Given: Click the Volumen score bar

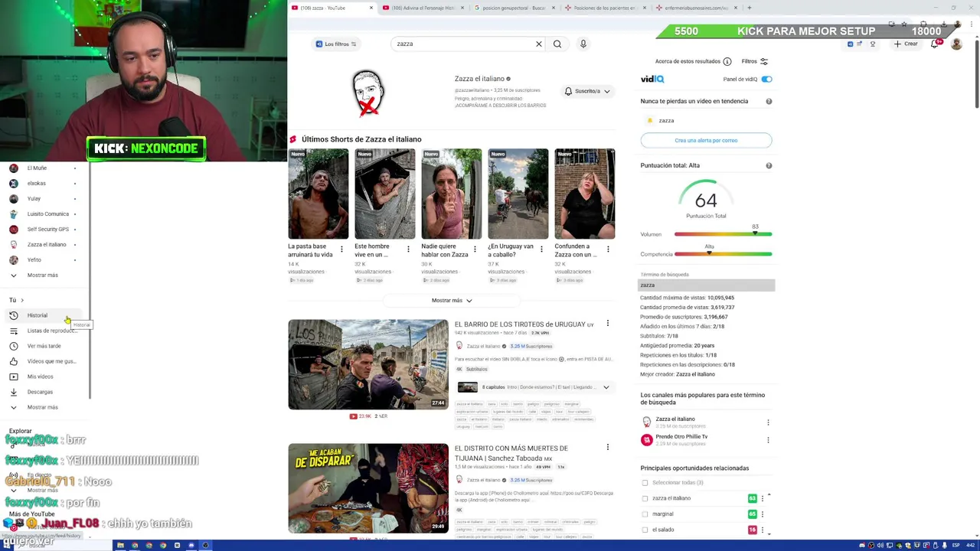Looking at the screenshot, I should tap(723, 234).
